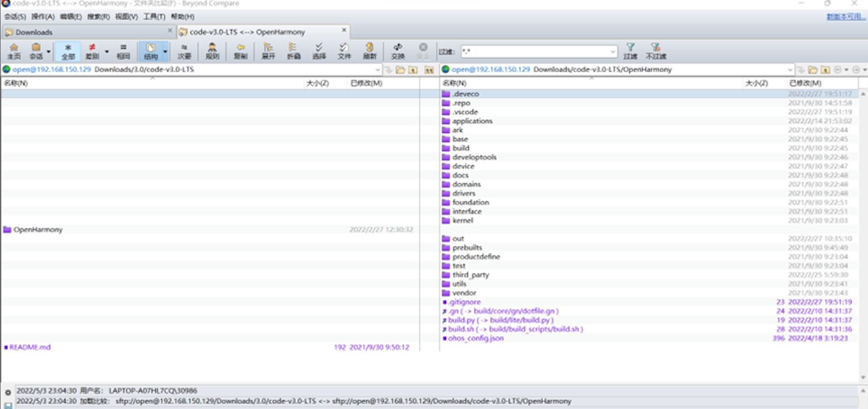Toggle Minor (次要) differences option
Image resolution: width=868 pixels, height=409 pixels.
184,51
